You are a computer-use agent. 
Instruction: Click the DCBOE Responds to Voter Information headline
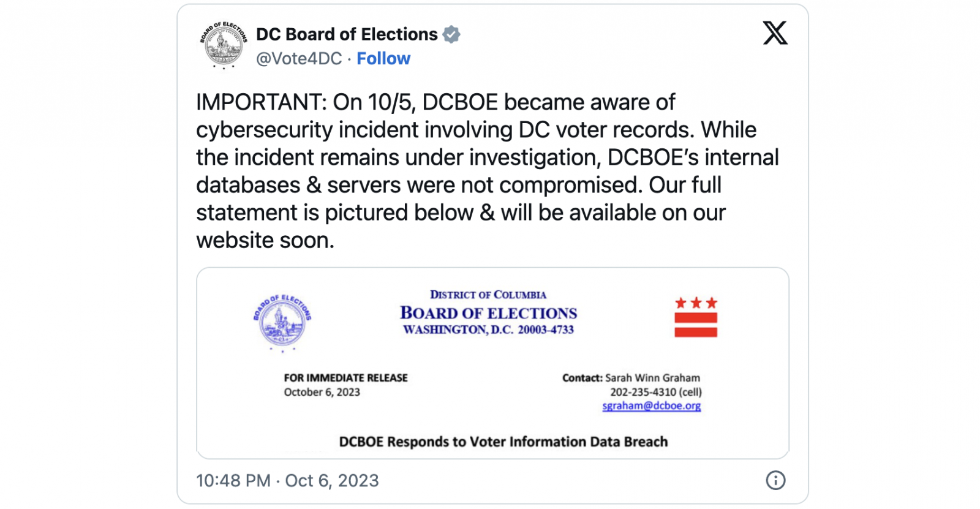coord(503,442)
